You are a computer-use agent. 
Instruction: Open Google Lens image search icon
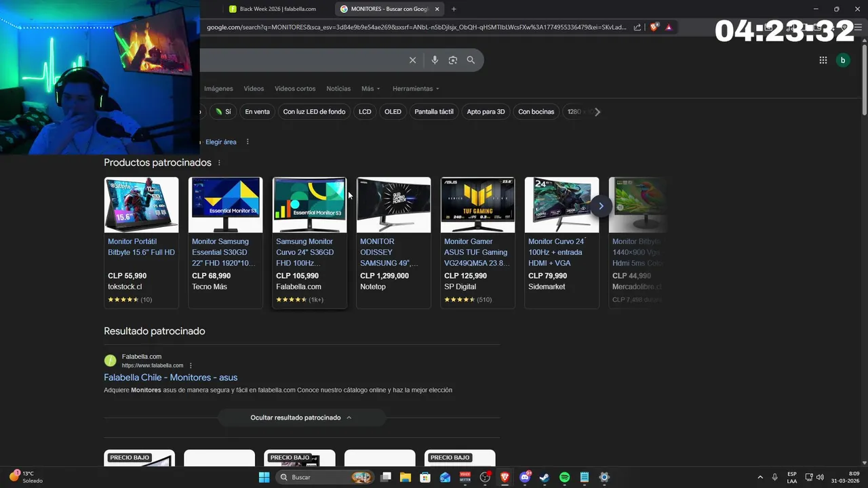pos(453,60)
